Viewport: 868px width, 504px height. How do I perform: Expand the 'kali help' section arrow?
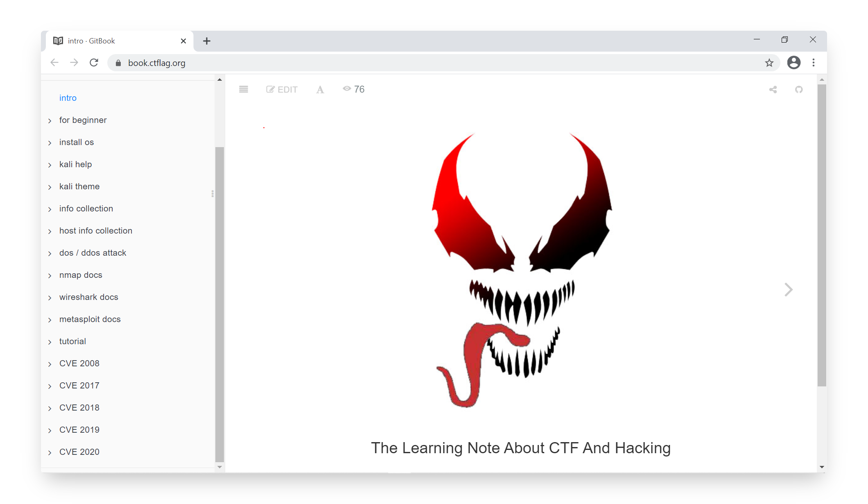[x=50, y=165]
